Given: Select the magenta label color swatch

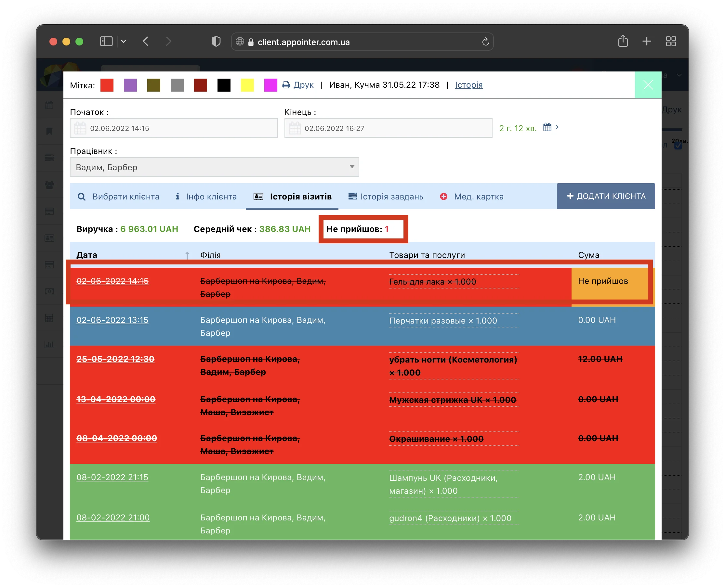Looking at the screenshot, I should click(x=270, y=85).
